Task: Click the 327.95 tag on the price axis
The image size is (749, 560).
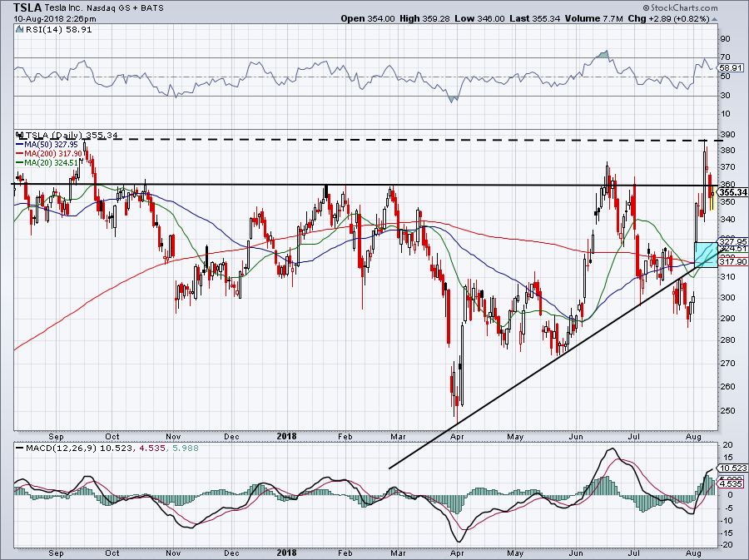Action: coord(732,241)
